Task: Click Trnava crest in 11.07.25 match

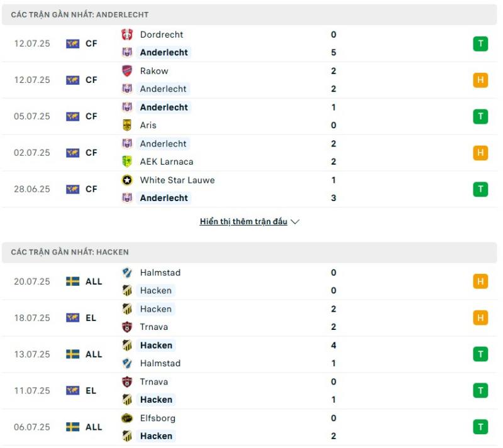Action: (x=127, y=382)
